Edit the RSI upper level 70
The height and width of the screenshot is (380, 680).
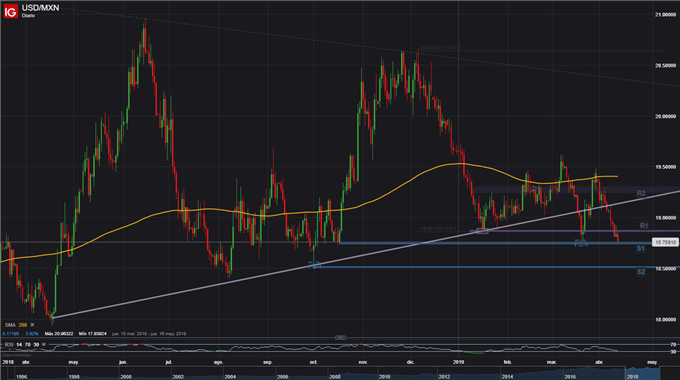coord(28,344)
